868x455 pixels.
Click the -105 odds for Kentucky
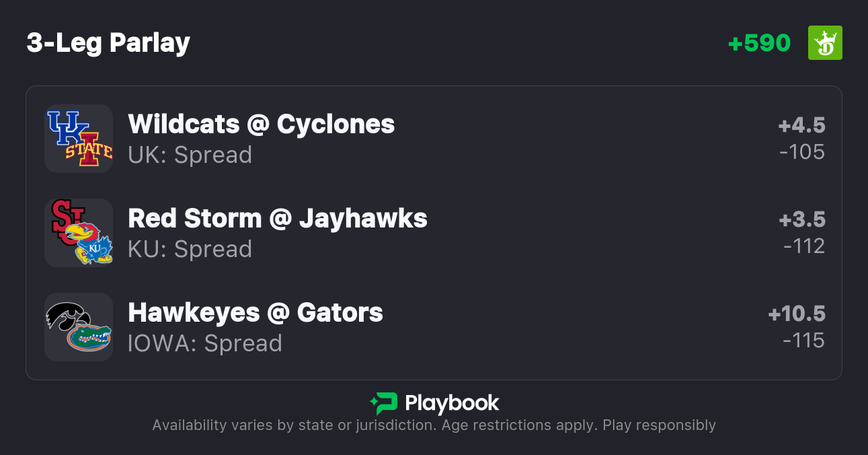point(802,152)
